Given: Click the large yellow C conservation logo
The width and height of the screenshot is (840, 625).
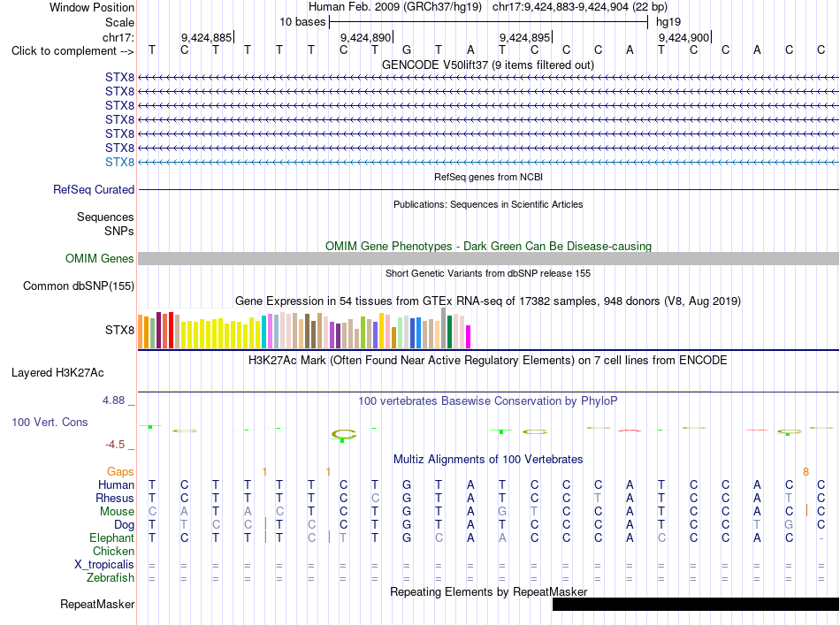Looking at the screenshot, I should (x=344, y=434).
